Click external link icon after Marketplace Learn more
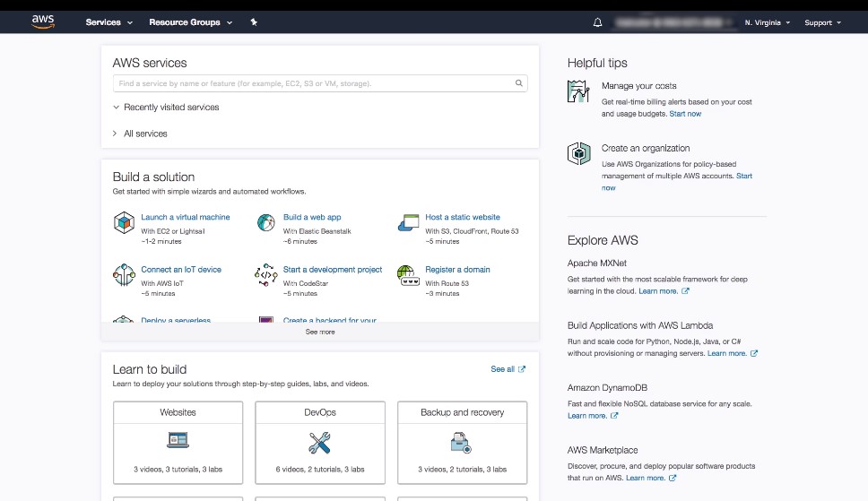The image size is (868, 501). (672, 478)
